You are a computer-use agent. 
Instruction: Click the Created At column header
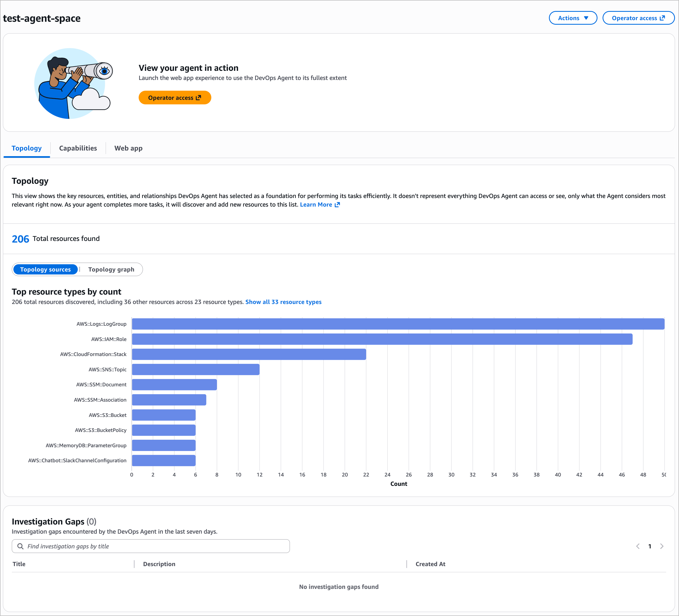coord(430,564)
